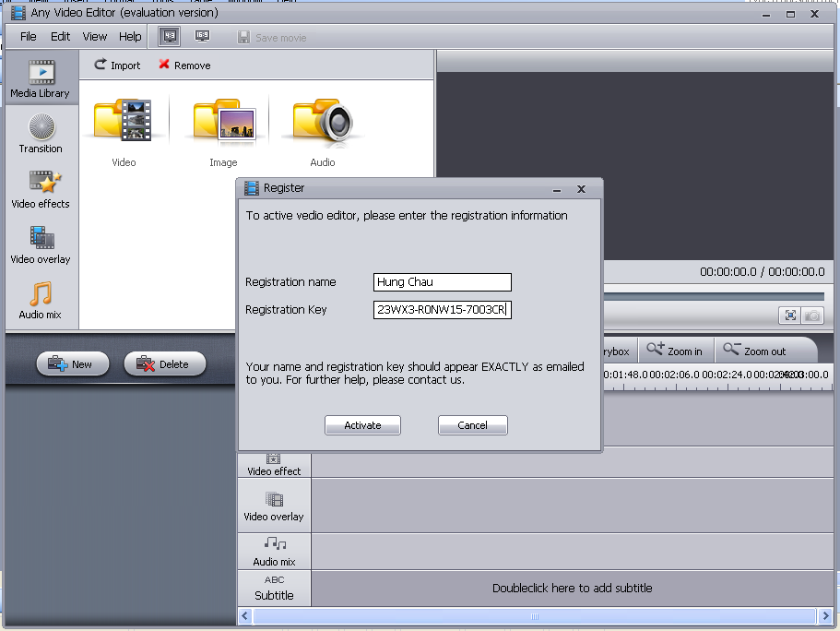Click the preview playback progress bar
Screen dimensions: 840x631
click(714, 296)
